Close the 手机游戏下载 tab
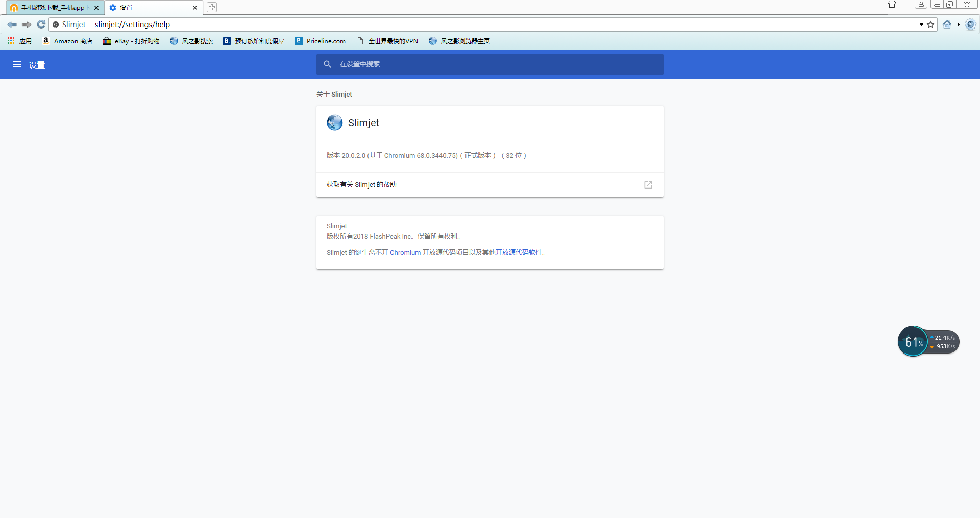 pyautogui.click(x=96, y=8)
